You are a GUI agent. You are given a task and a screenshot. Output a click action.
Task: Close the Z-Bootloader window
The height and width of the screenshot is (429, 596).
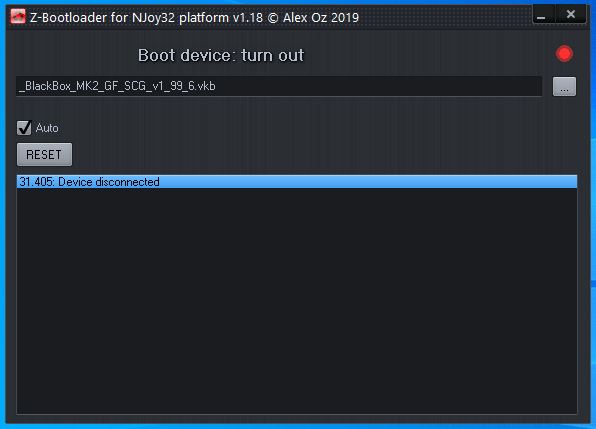point(571,15)
